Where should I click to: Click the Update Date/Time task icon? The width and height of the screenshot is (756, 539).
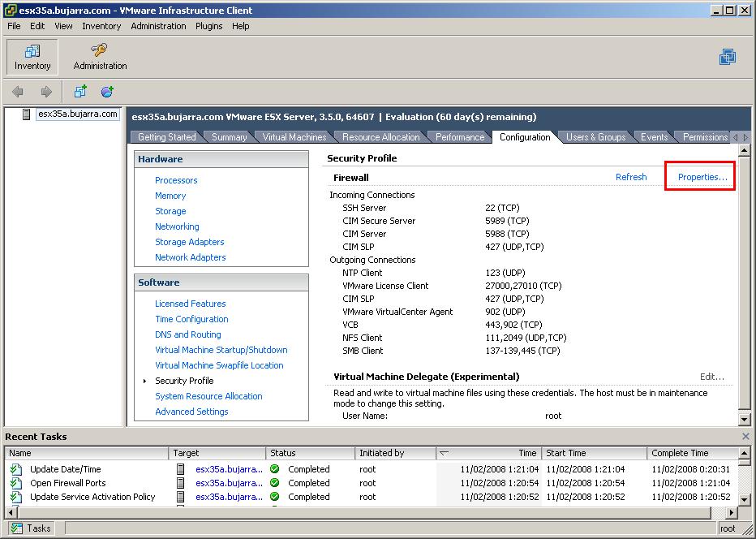click(16, 469)
